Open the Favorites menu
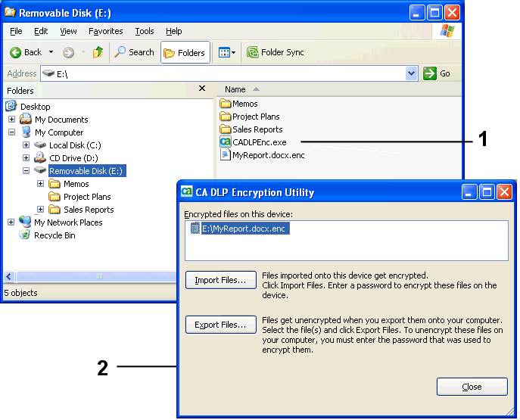Screen dimensions: 520x420 pos(105,31)
